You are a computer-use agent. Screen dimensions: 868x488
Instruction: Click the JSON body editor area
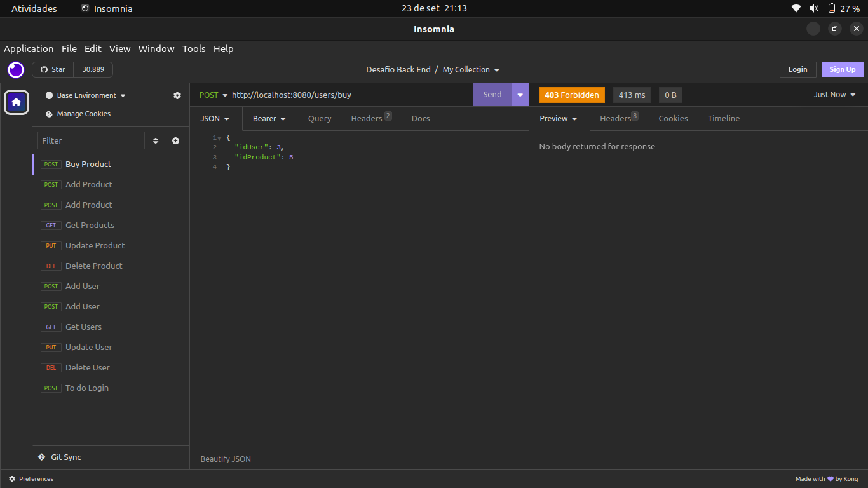coord(359,289)
